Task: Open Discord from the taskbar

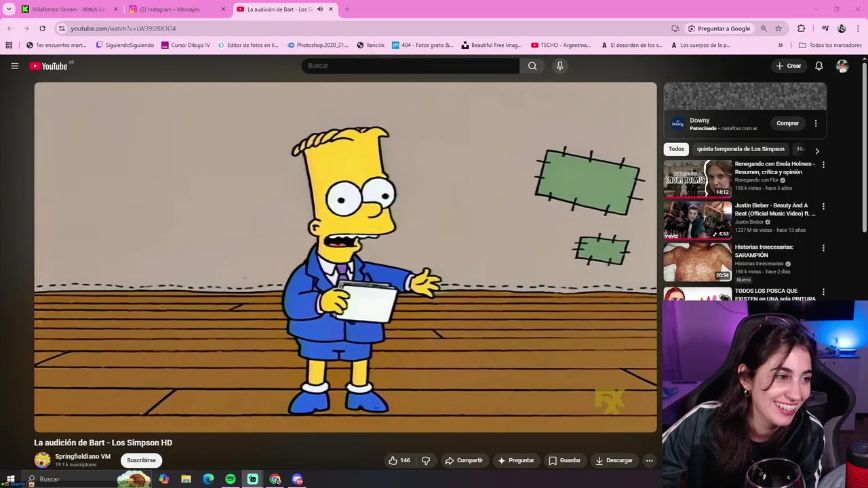Action: pos(297,479)
